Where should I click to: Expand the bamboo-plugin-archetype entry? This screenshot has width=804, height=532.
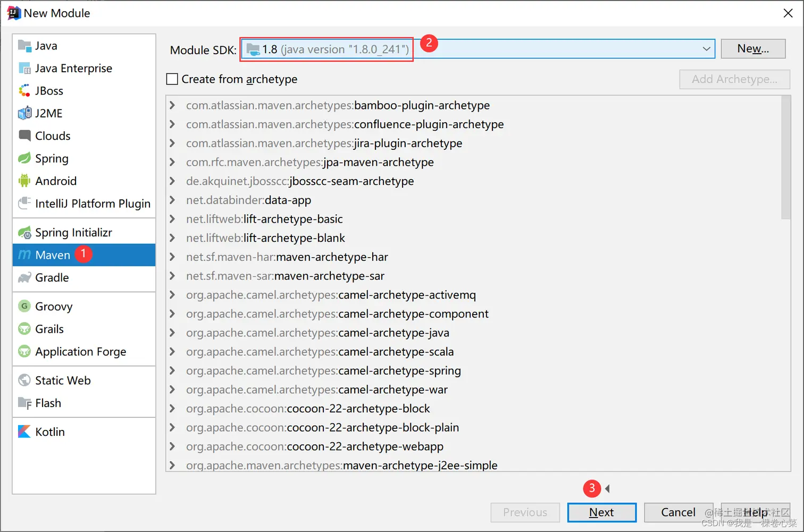click(x=172, y=105)
